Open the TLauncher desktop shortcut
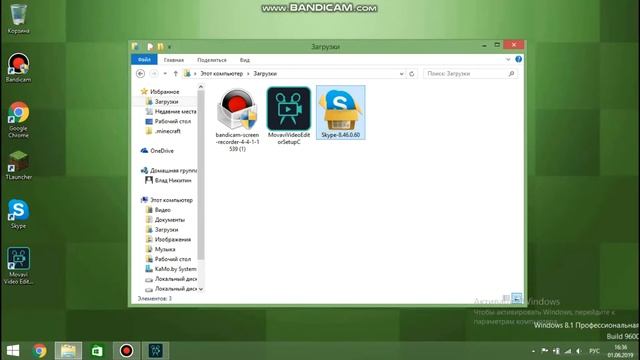This screenshot has width=640, height=360. pos(18,165)
